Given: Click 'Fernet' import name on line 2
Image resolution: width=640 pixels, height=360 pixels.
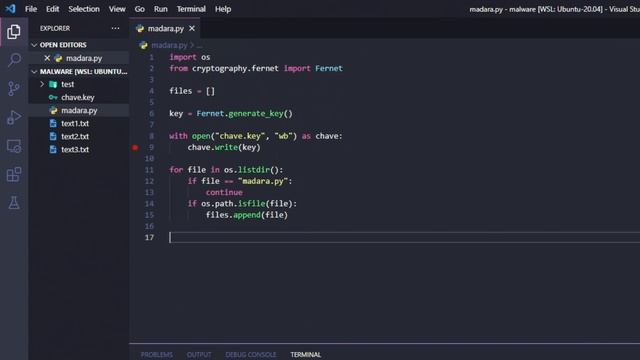Looking at the screenshot, I should tap(329, 68).
